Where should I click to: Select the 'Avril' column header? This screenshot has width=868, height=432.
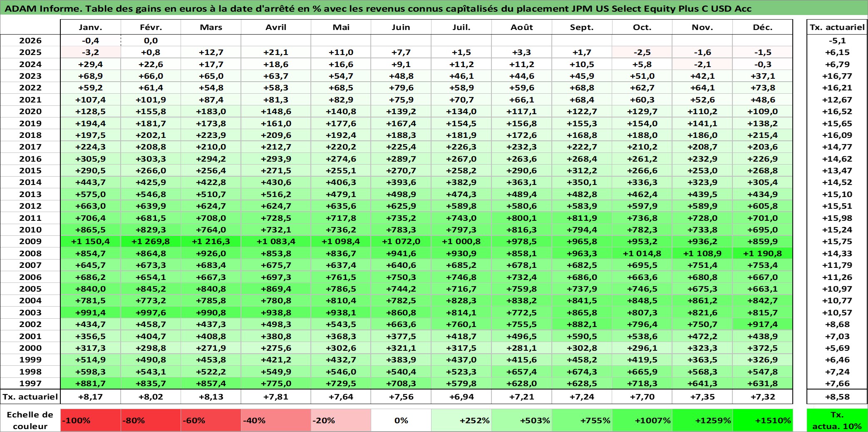pos(276,27)
